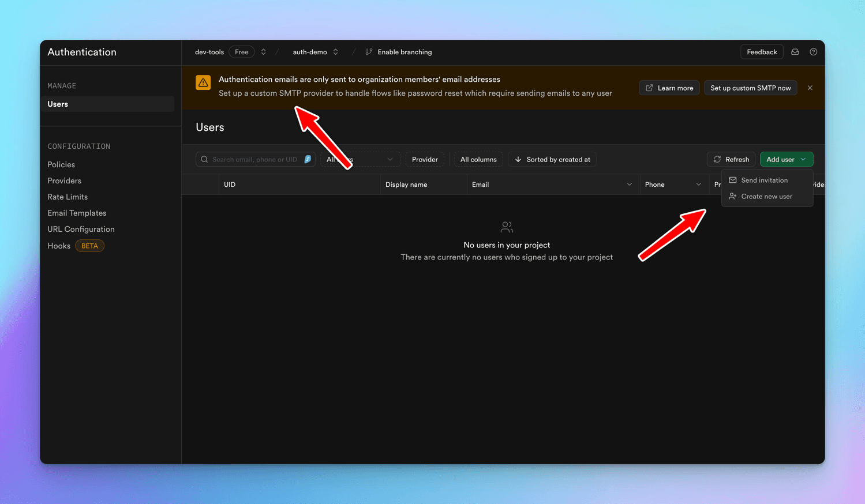Click the search magnifier icon

pos(204,159)
